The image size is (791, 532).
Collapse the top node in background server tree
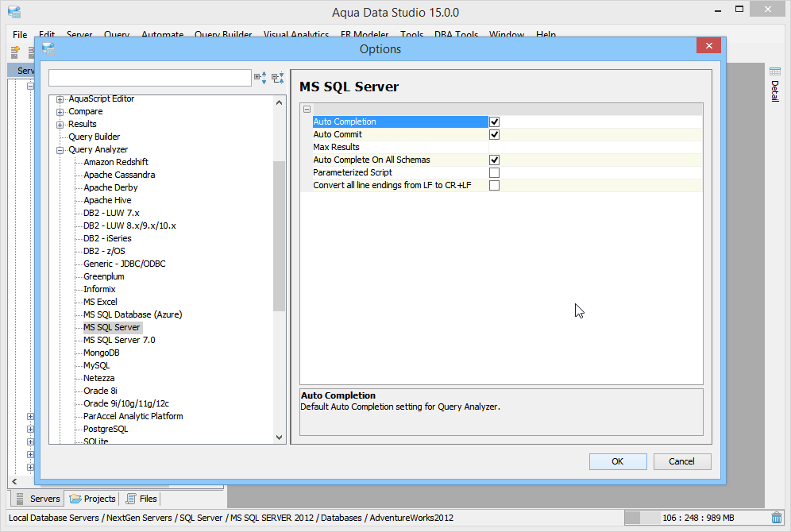coord(30,87)
